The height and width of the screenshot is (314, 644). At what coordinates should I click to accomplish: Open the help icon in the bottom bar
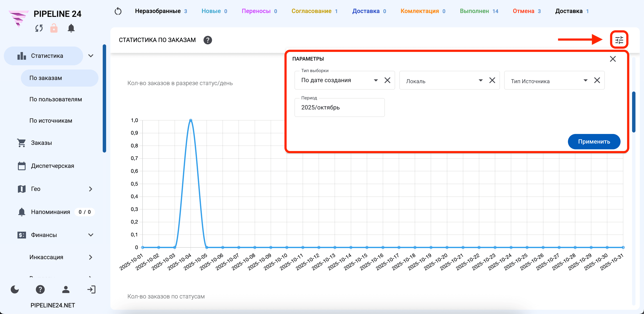tap(40, 289)
